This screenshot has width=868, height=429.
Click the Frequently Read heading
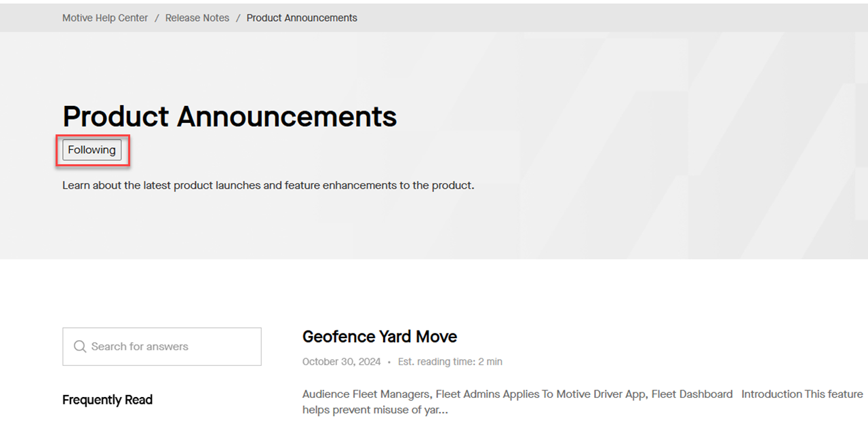point(107,400)
